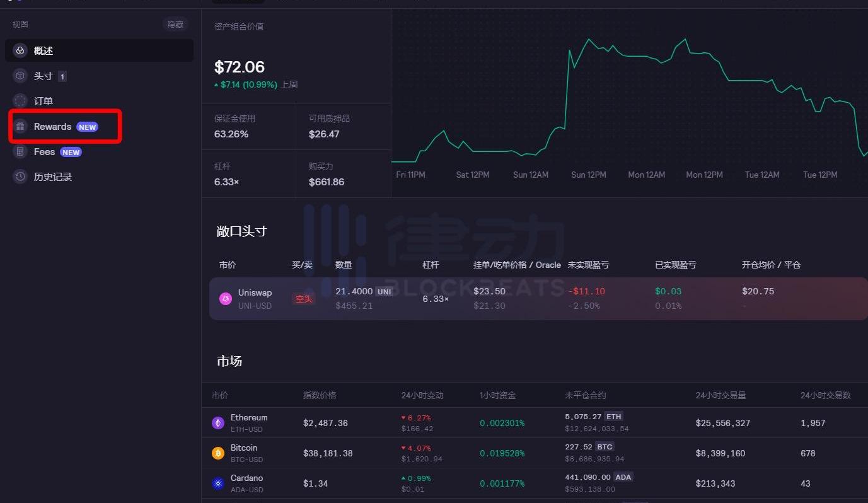Screen dimensions: 868x503
Task: Open the Fees menu item
Action: click(45, 152)
